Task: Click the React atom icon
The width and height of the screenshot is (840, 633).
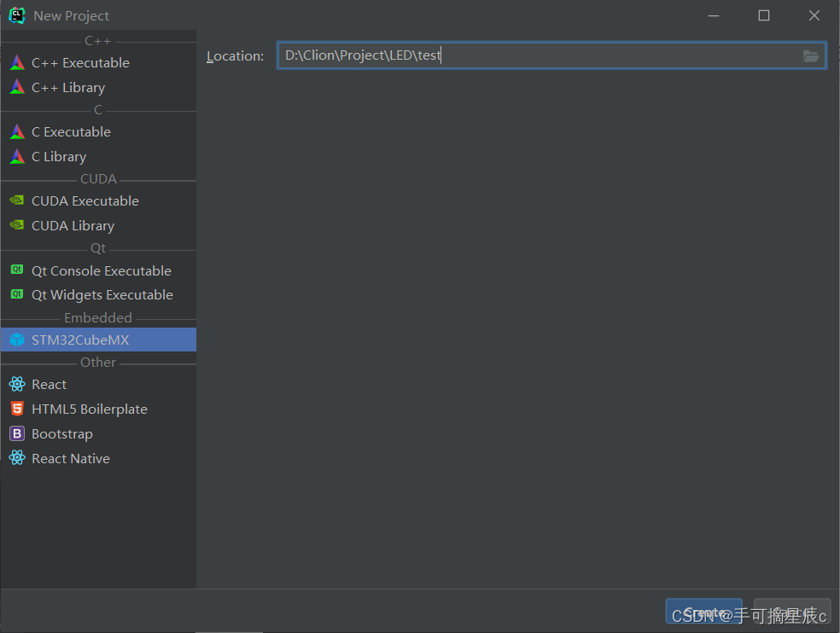Action: [x=17, y=384]
